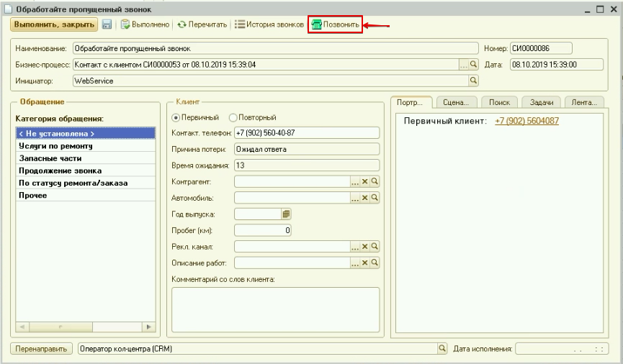Viewport: 623px width, 364px height.
Task: Open the Описание работ selection ellipsis button
Action: click(x=354, y=263)
